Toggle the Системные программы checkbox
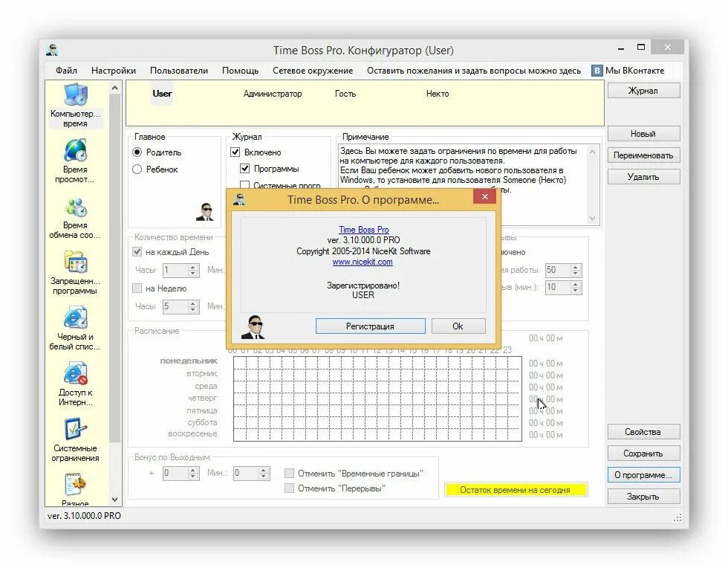 pyautogui.click(x=244, y=184)
